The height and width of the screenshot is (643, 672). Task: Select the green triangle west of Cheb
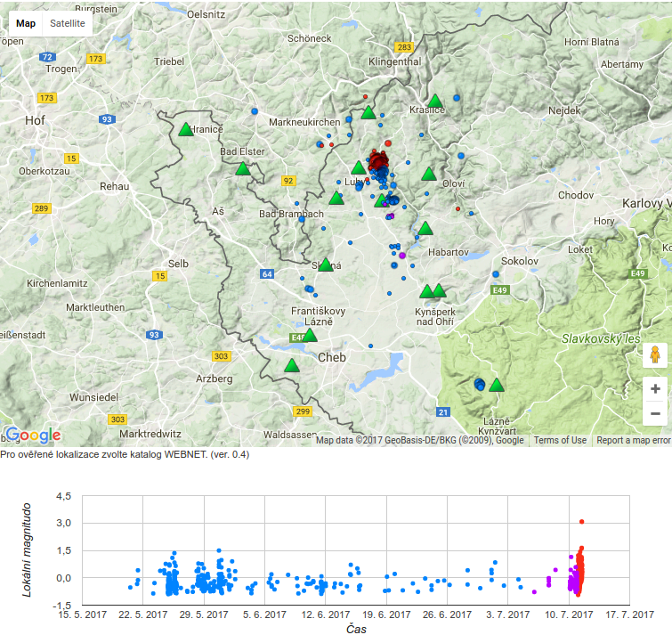click(291, 366)
